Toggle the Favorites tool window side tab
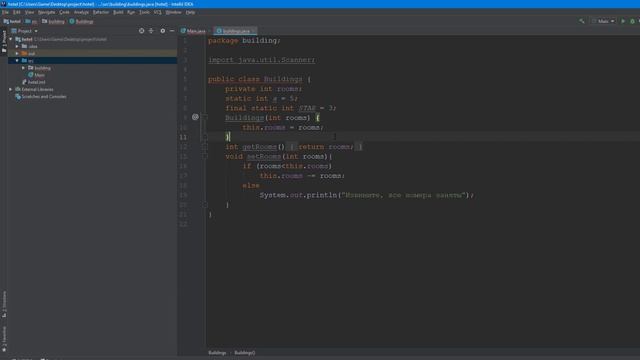 pos(4,340)
